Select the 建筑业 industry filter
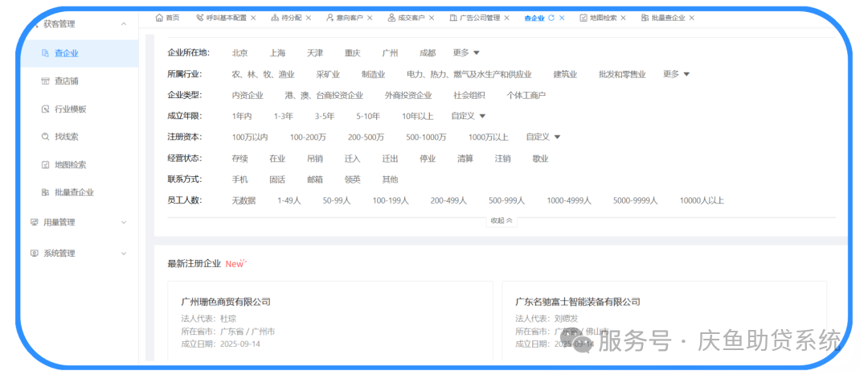 pos(565,74)
